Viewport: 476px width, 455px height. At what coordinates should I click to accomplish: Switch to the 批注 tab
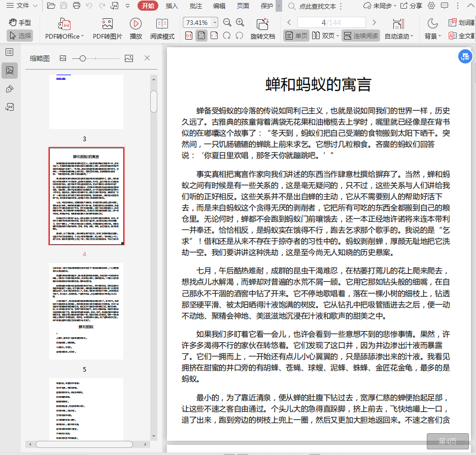click(x=195, y=6)
